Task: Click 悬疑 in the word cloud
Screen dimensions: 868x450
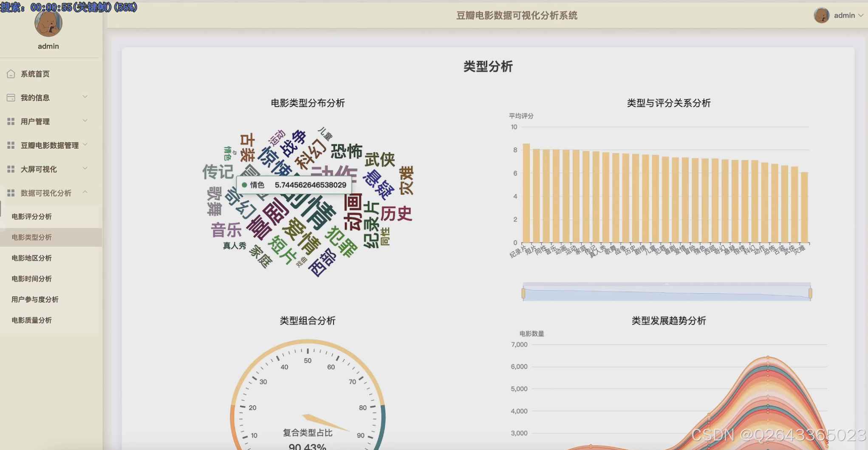Action: pyautogui.click(x=378, y=185)
